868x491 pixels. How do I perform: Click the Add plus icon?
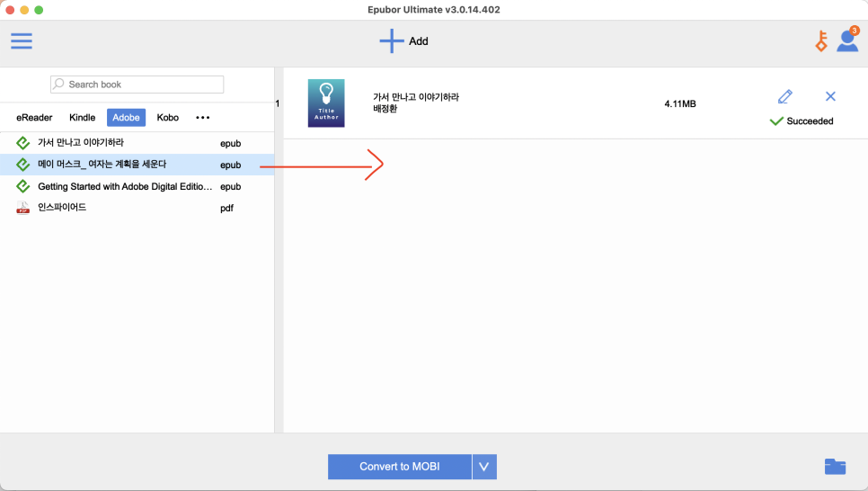392,41
